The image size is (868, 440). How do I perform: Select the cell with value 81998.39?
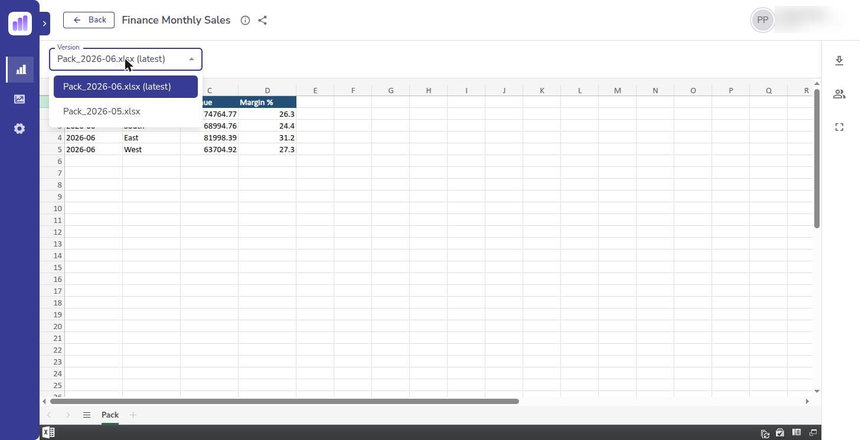pos(209,138)
